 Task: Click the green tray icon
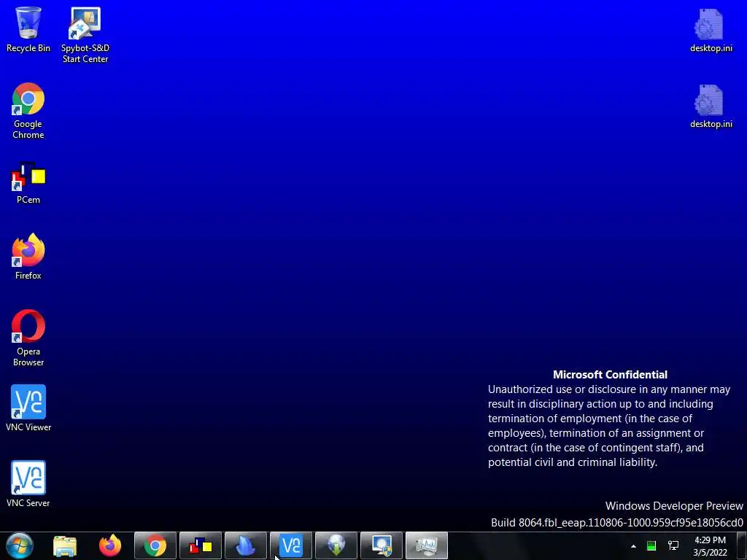pos(651,545)
